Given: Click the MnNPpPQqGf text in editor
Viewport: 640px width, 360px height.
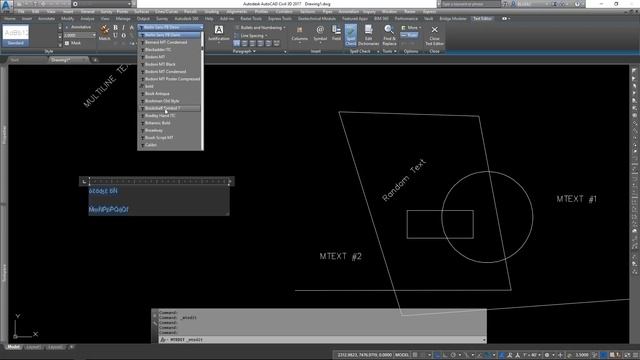Looking at the screenshot, I should tap(108, 209).
